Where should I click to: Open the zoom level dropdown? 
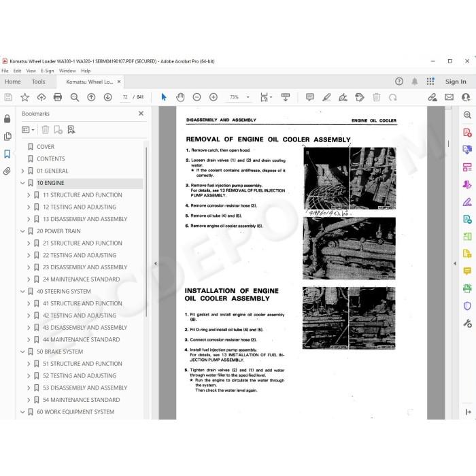tap(248, 97)
